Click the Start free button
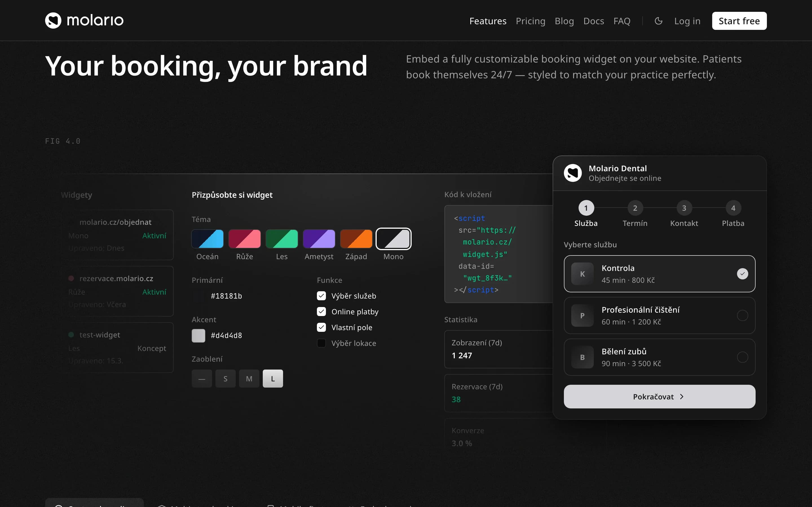Screen dimensions: 812x507 point(739,21)
